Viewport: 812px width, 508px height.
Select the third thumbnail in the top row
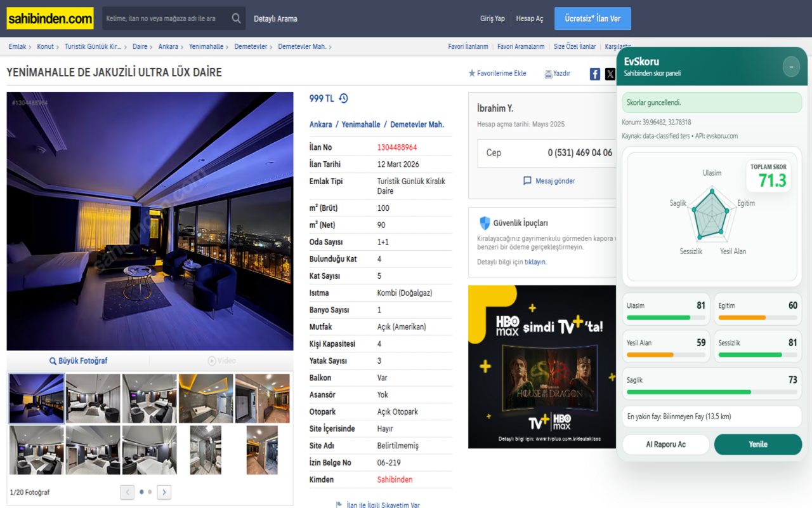click(x=150, y=398)
